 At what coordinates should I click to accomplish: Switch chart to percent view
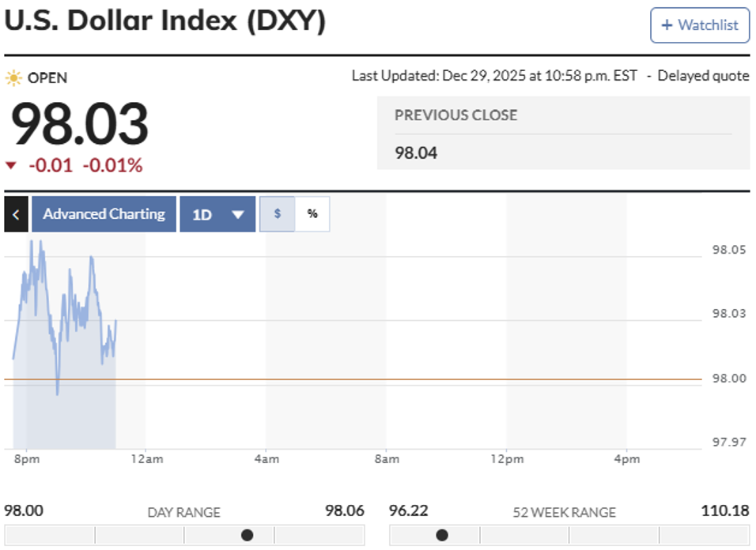312,214
